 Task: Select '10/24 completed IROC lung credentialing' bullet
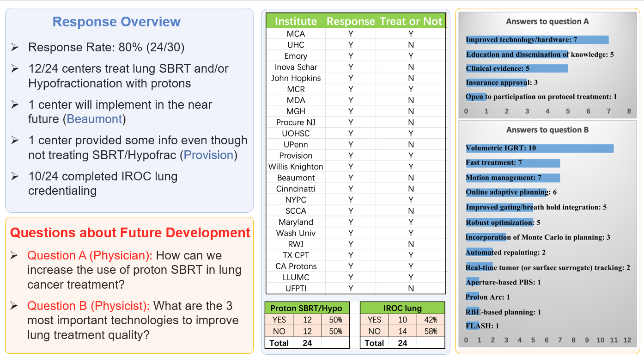click(x=103, y=183)
